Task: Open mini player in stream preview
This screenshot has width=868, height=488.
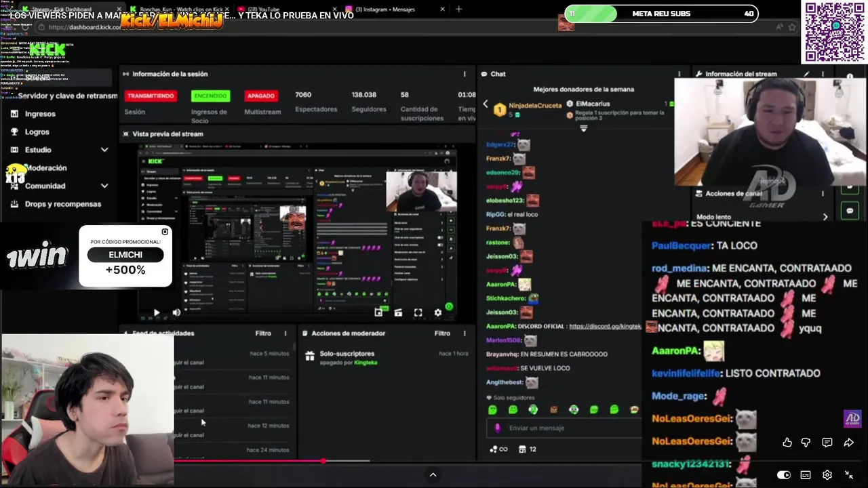Action: point(378,312)
